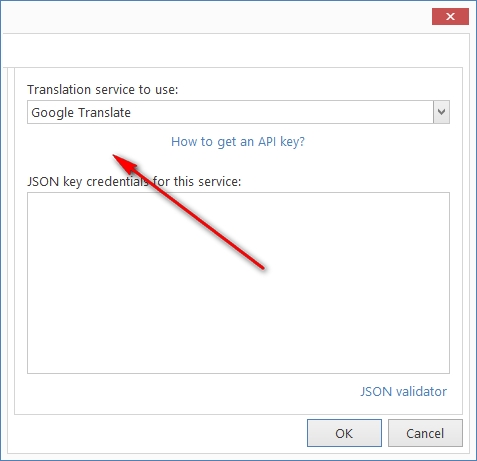
Task: Follow the API key help hyperlink
Action: click(238, 142)
